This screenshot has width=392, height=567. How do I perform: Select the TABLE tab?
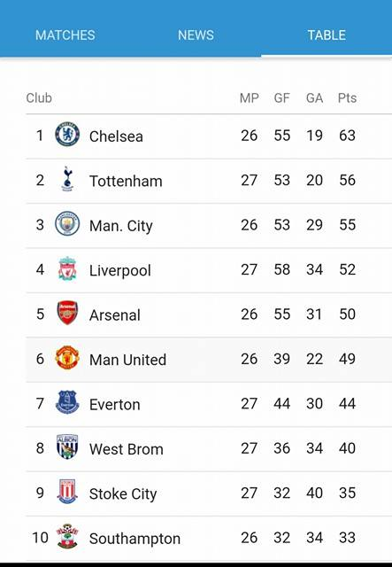tap(327, 35)
